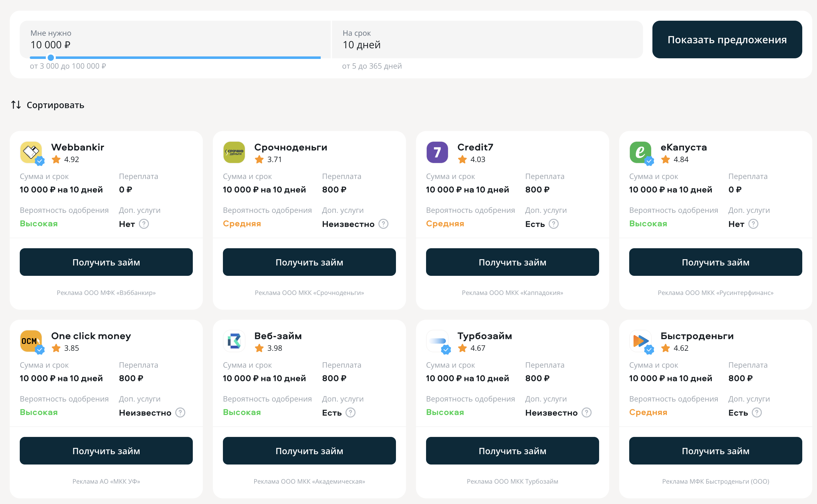Click Получить займ for Турбозайм
Viewport: 817px width, 504px height.
click(512, 451)
